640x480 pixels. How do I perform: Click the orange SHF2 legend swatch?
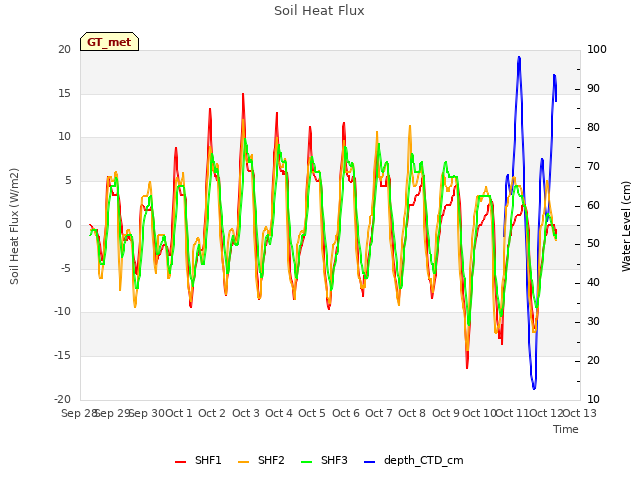pyautogui.click(x=243, y=462)
